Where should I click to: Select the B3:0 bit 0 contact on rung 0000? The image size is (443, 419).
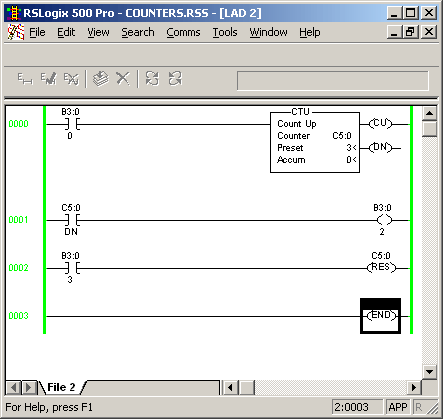[71, 124]
